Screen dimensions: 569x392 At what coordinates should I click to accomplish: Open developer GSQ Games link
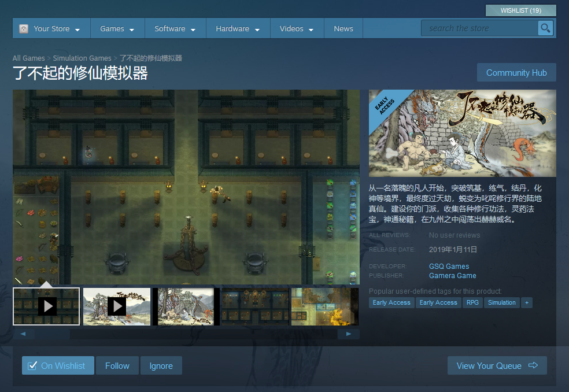point(449,266)
